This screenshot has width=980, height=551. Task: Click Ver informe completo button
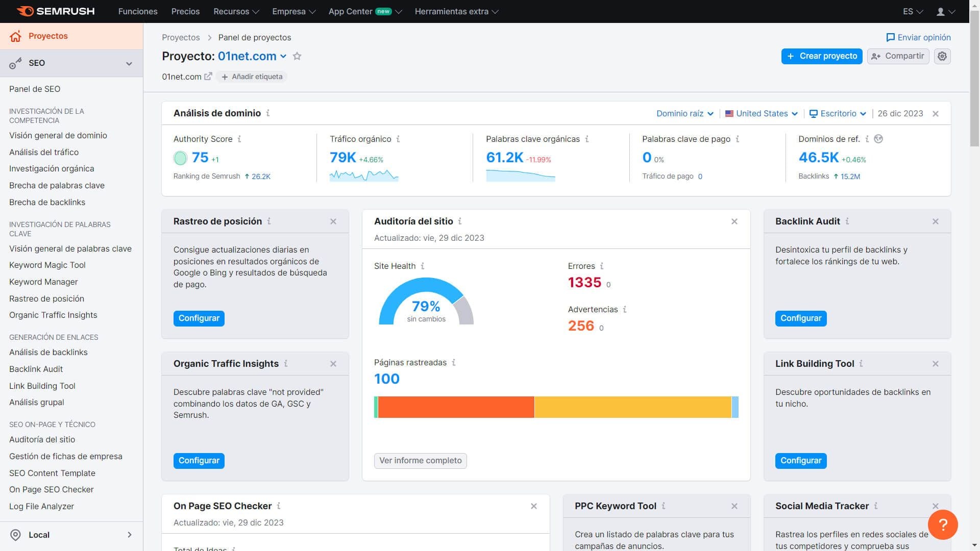421,460
